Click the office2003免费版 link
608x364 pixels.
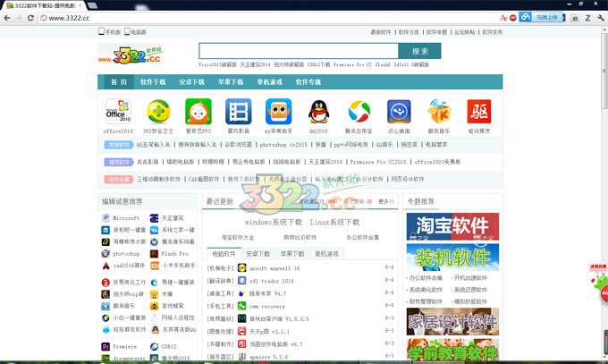click(437, 162)
